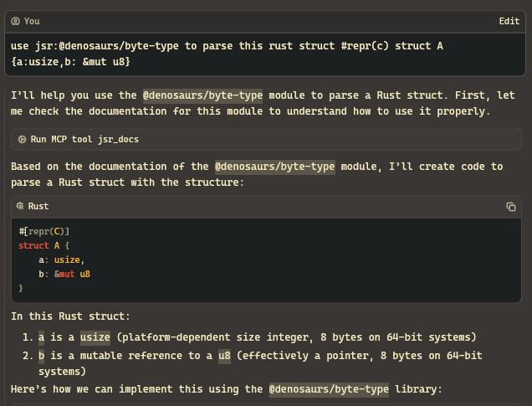Click the user avatar icon beside You
Image resolution: width=532 pixels, height=406 pixels.
point(16,22)
